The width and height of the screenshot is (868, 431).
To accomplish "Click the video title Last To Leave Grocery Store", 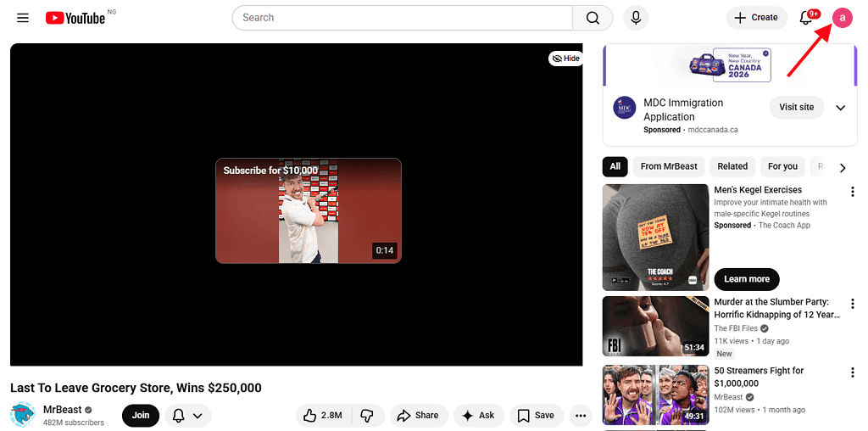I will point(136,388).
